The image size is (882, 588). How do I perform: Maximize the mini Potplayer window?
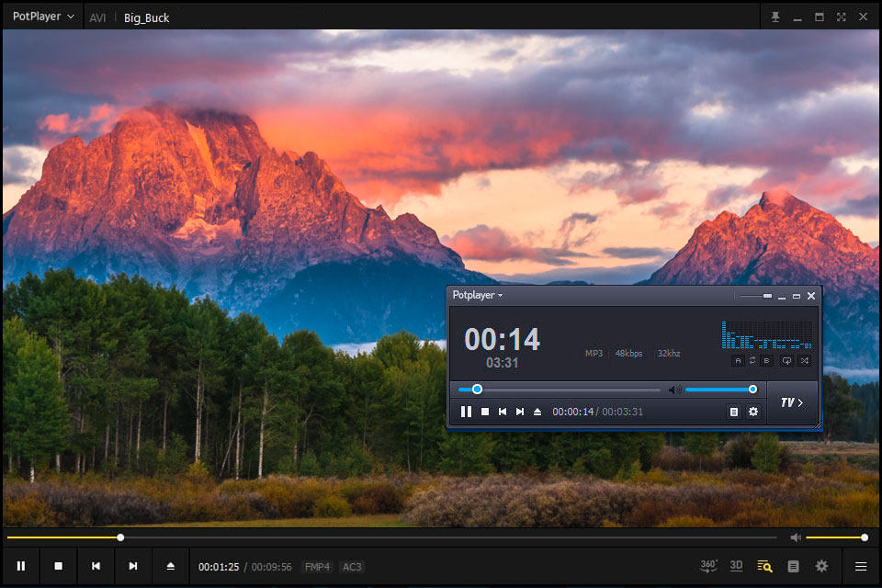(796, 296)
